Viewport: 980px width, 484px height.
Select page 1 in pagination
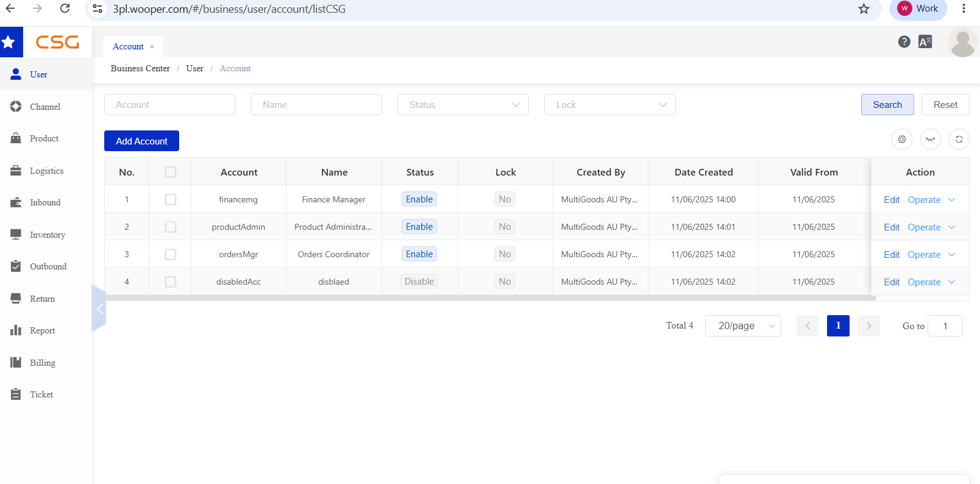click(838, 326)
